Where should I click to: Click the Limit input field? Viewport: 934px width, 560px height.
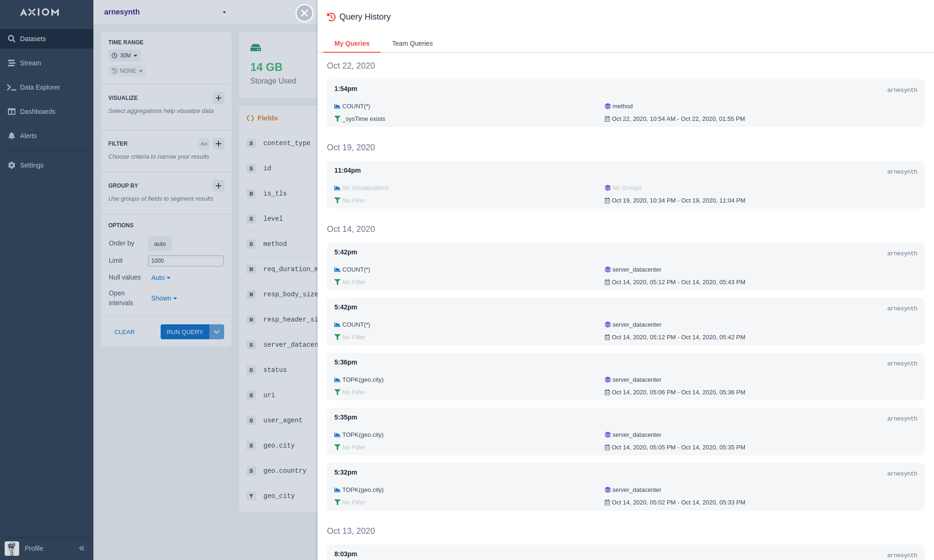coord(185,261)
